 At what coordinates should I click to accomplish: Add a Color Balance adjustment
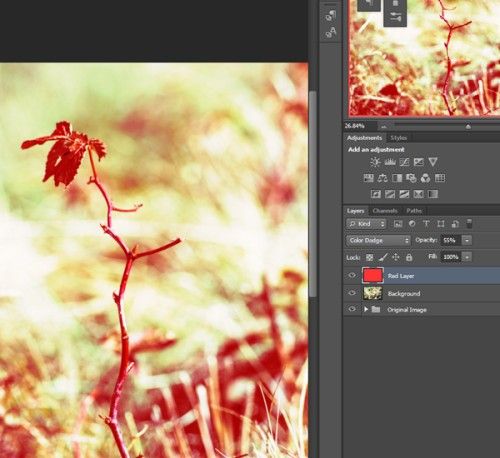[382, 178]
